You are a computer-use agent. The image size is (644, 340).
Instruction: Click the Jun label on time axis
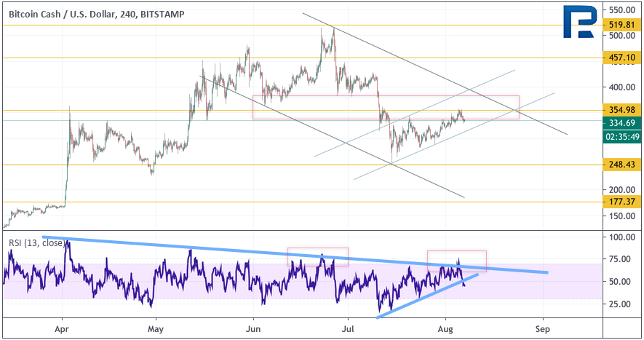(x=253, y=329)
